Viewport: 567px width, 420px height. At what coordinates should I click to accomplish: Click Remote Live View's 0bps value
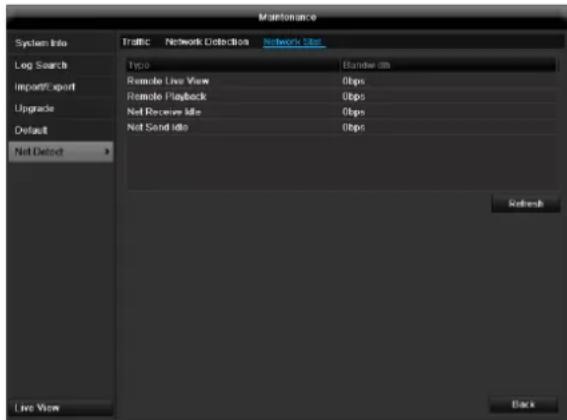click(x=353, y=81)
